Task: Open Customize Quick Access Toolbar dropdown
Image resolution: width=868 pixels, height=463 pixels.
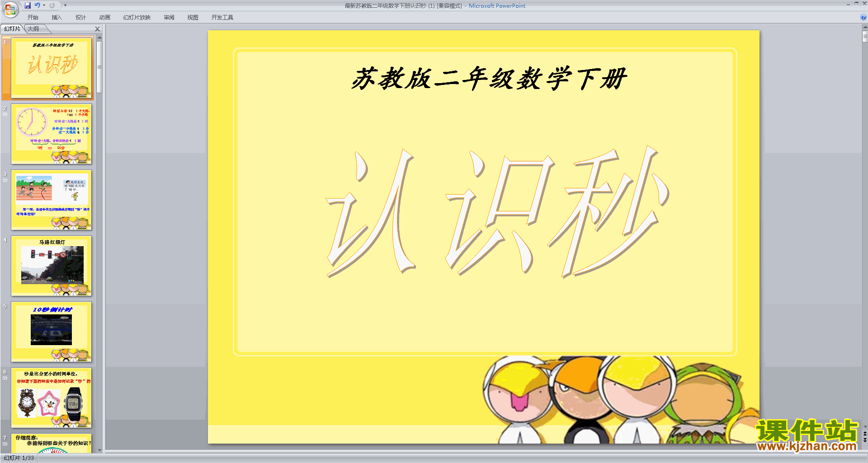Action: (x=65, y=5)
